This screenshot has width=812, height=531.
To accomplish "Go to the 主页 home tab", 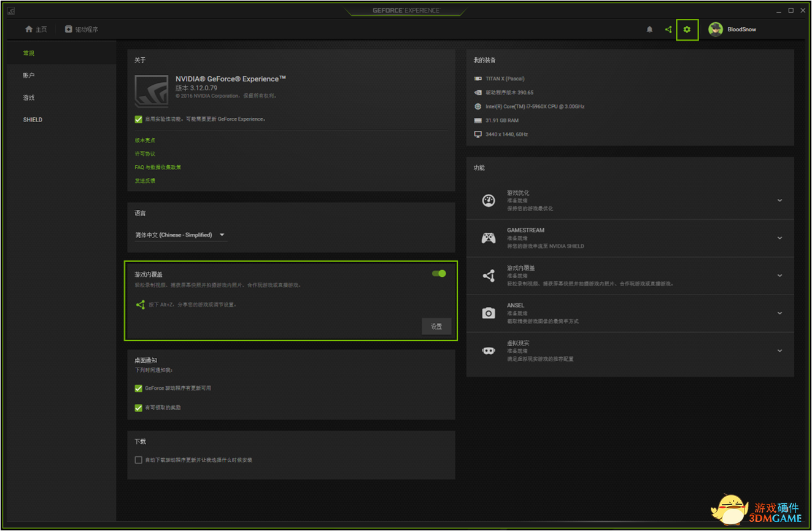I will tap(36, 29).
